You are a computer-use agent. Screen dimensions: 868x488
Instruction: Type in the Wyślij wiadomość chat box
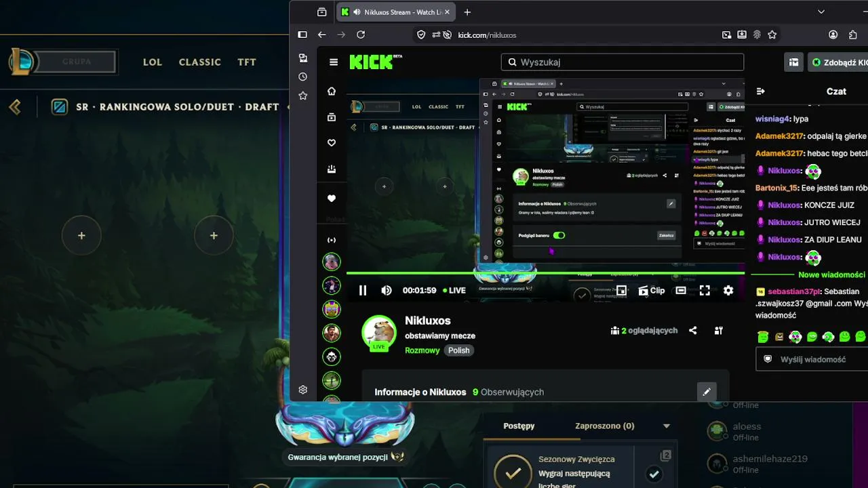pyautogui.click(x=812, y=359)
